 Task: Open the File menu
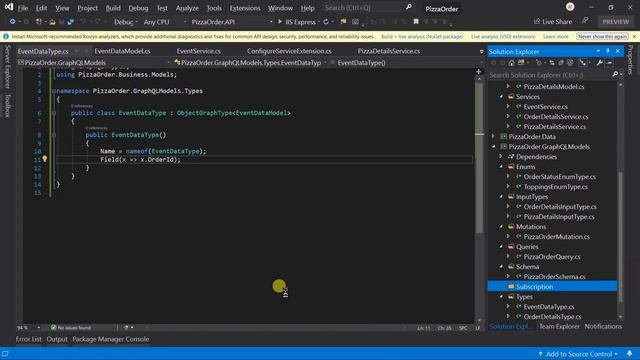23,8
